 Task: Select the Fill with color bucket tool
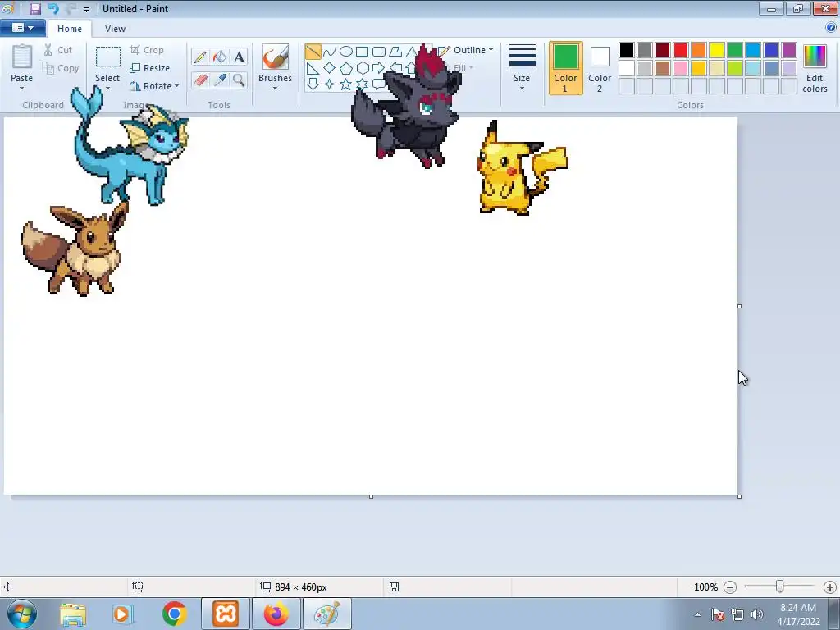tap(220, 57)
